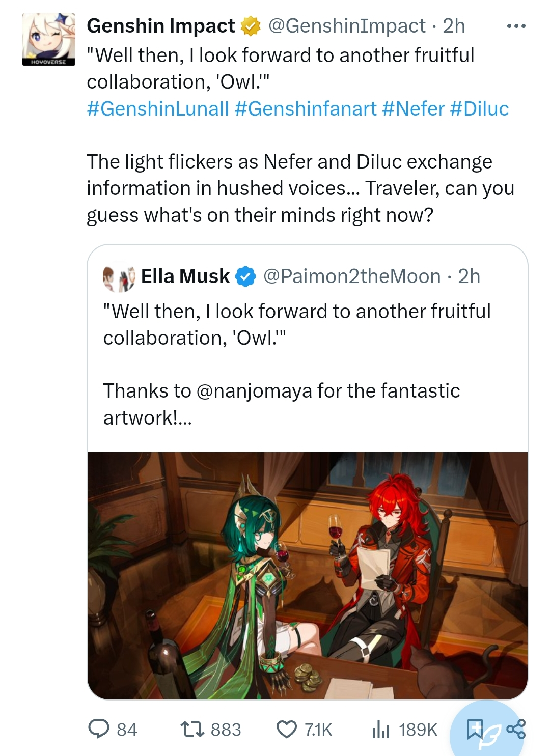Viewport: 550px width, 756px height.
Task: Like the tweet with the heart icon
Action: pos(287,729)
